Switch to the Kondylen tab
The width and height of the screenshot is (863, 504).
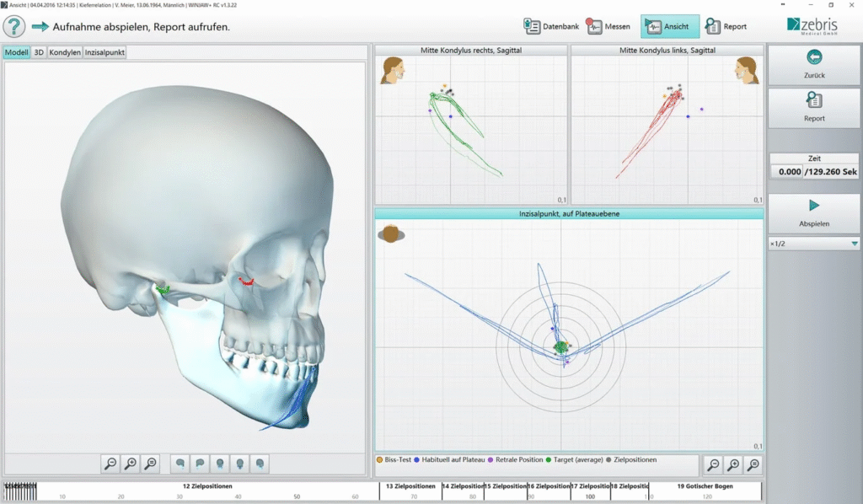coord(65,52)
